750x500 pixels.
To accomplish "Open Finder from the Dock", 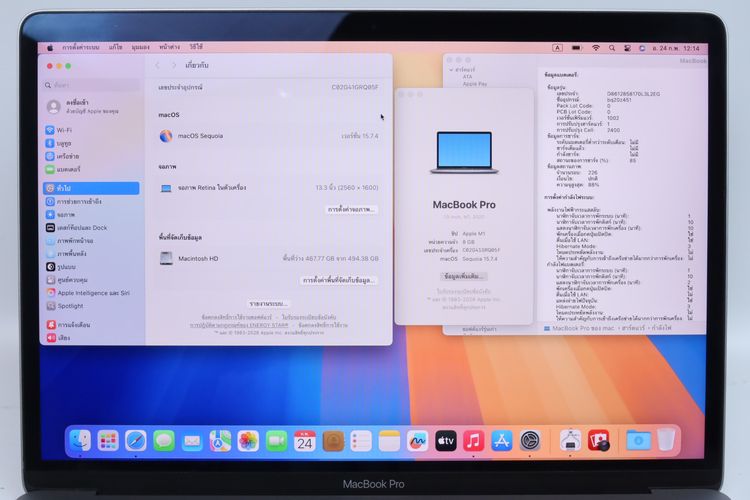I will click(80, 441).
